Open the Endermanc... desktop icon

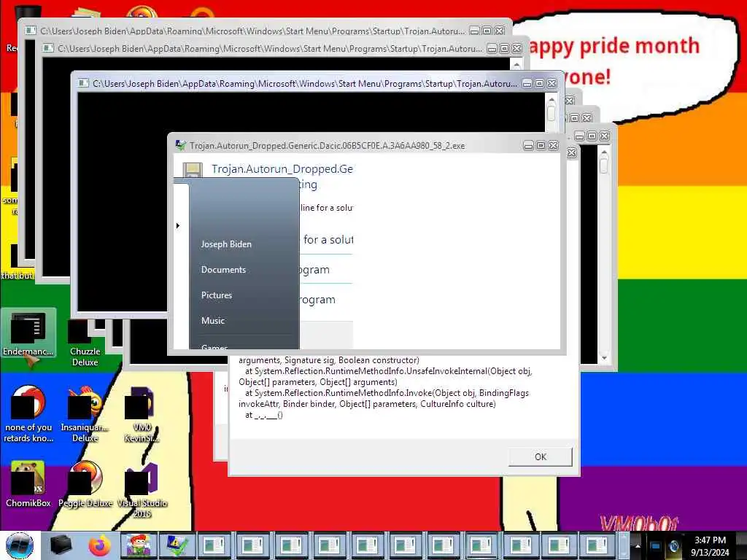click(x=28, y=333)
